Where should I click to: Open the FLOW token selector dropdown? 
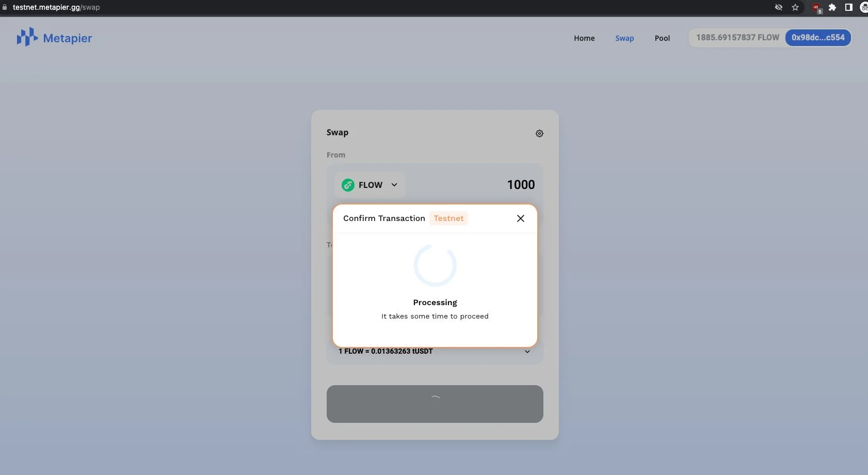coord(369,185)
